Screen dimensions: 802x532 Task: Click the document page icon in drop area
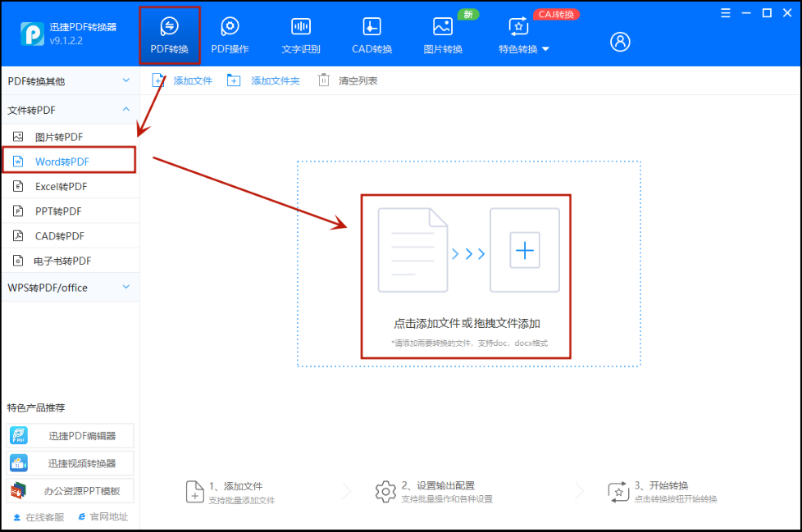coord(412,250)
